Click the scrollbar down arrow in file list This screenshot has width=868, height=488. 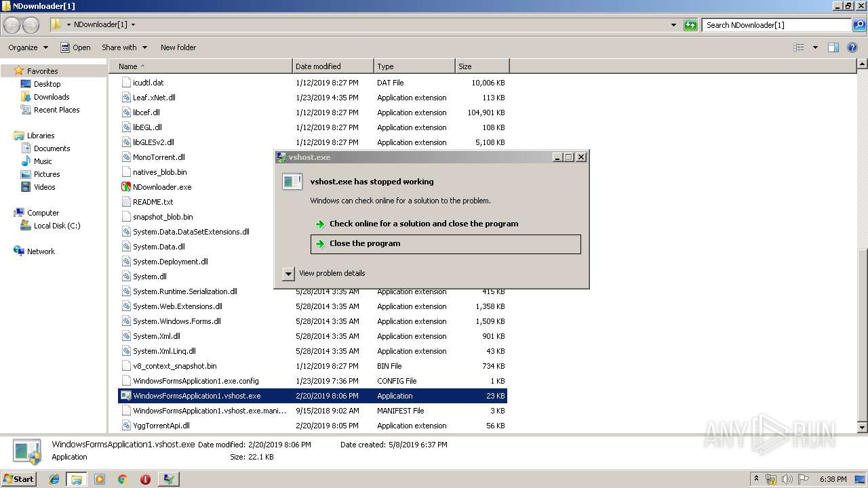862,428
